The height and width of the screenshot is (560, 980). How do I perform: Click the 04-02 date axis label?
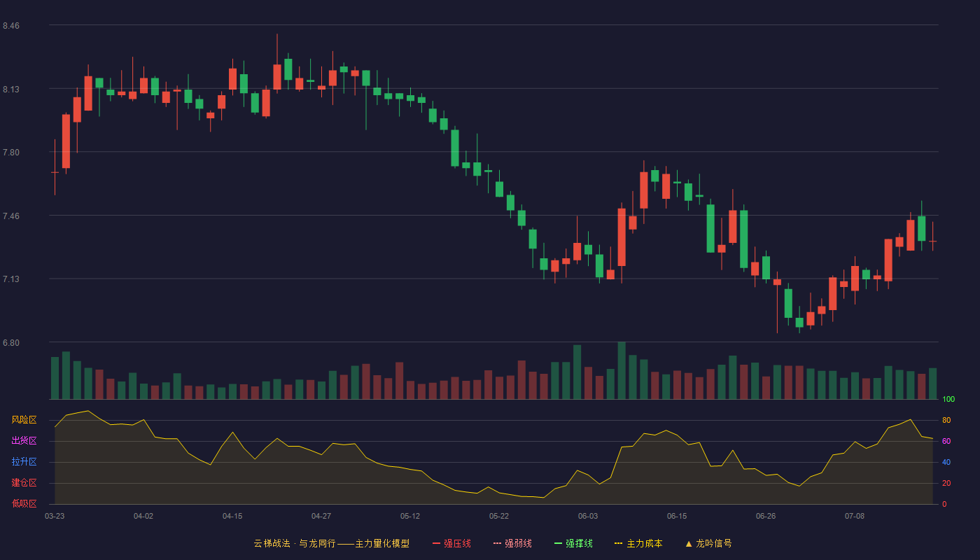click(x=143, y=516)
